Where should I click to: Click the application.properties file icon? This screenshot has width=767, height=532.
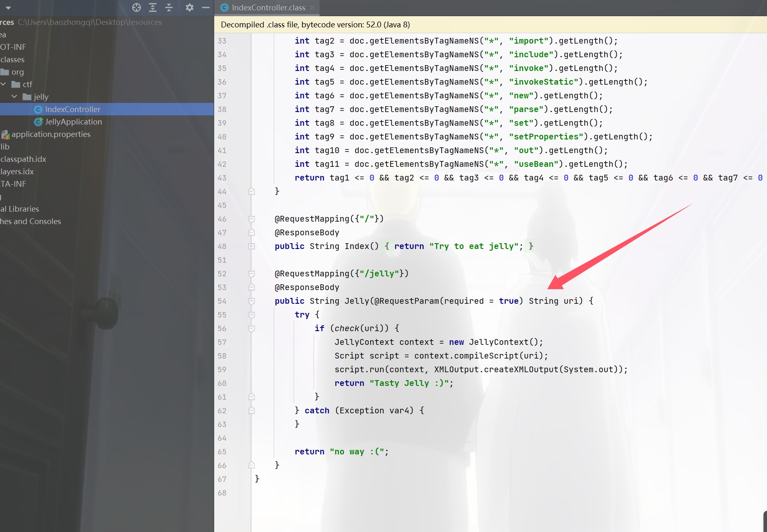5,134
